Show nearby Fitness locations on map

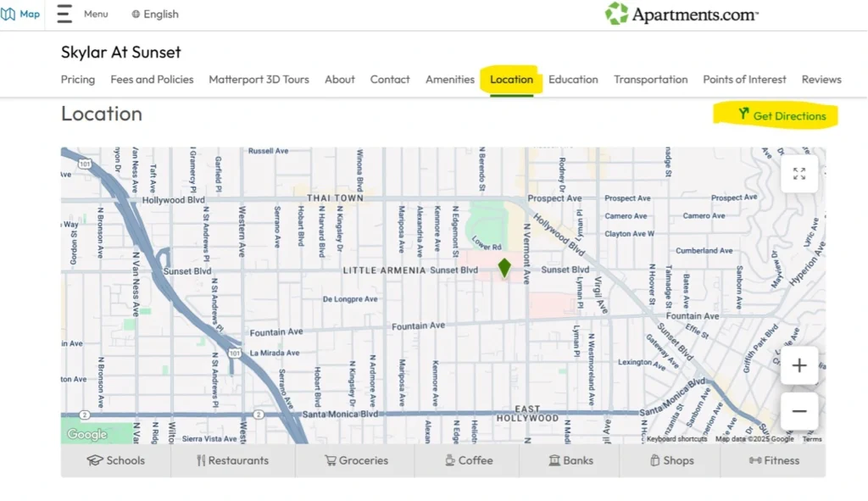[x=773, y=460]
